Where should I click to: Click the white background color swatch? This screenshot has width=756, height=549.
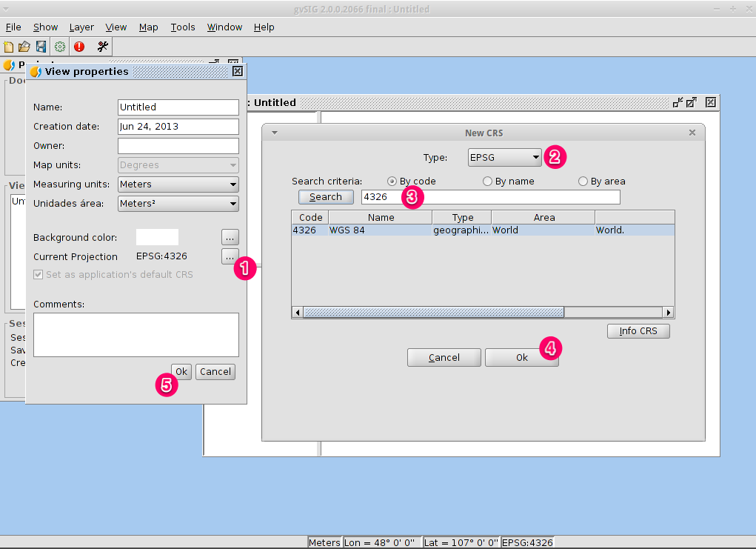click(157, 237)
